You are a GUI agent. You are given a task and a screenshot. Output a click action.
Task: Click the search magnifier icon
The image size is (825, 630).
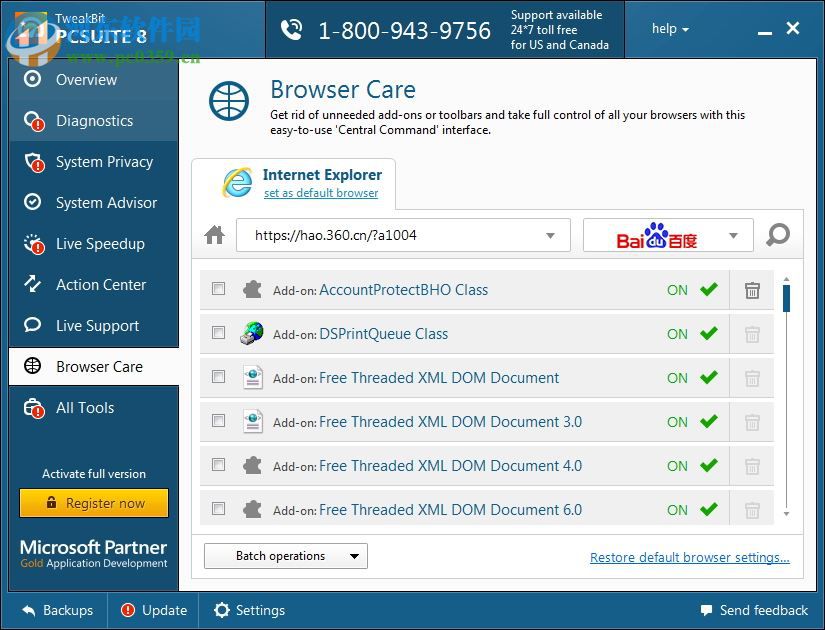[x=778, y=235]
